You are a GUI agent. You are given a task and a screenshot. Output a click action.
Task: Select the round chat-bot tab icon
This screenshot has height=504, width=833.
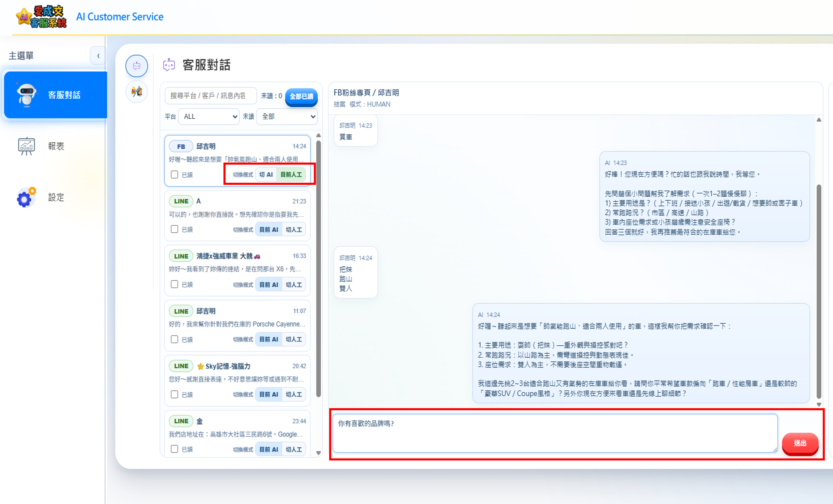point(137,66)
